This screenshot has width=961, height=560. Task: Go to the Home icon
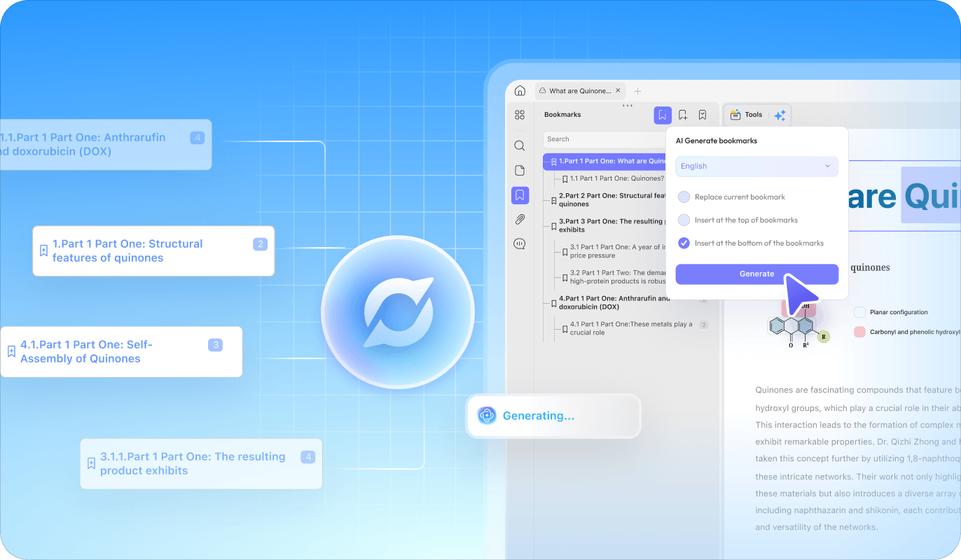click(520, 91)
